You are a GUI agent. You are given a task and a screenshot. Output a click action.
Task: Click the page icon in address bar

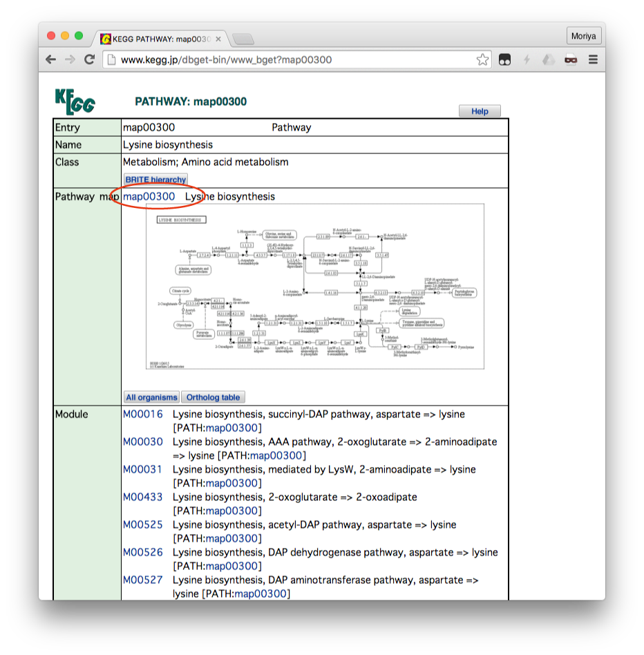(x=111, y=59)
